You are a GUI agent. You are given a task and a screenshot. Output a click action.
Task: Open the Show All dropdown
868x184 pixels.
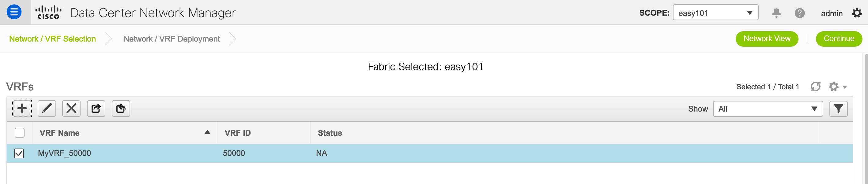pyautogui.click(x=768, y=108)
